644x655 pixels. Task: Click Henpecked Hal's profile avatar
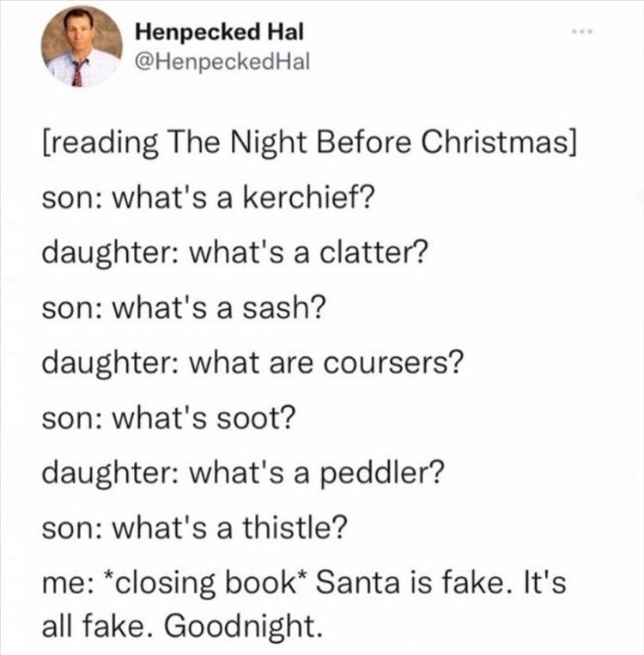82,47
